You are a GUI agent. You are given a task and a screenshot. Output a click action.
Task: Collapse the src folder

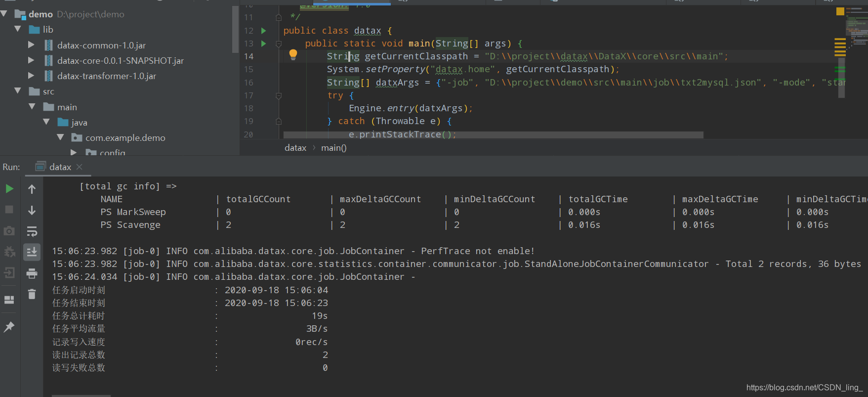(x=18, y=91)
